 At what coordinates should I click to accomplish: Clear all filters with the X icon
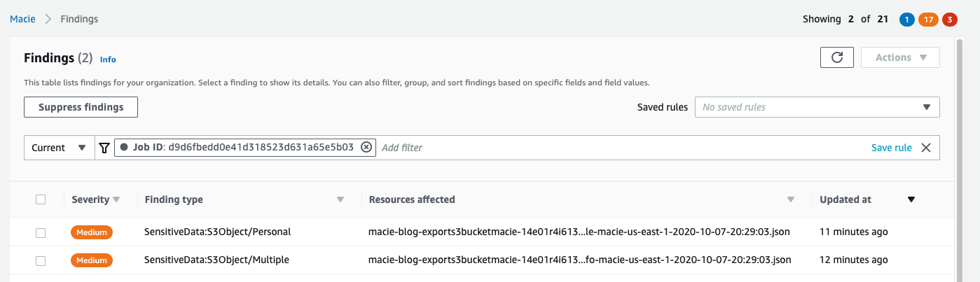[926, 148]
